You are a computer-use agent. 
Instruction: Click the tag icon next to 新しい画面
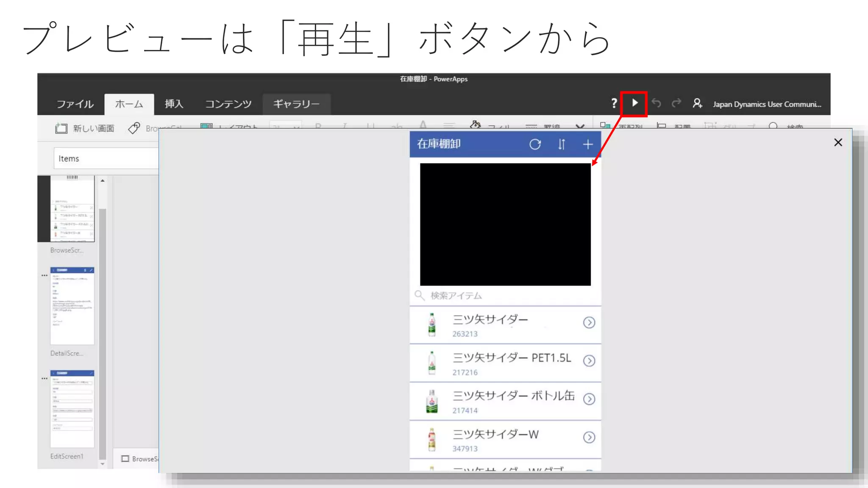point(134,128)
